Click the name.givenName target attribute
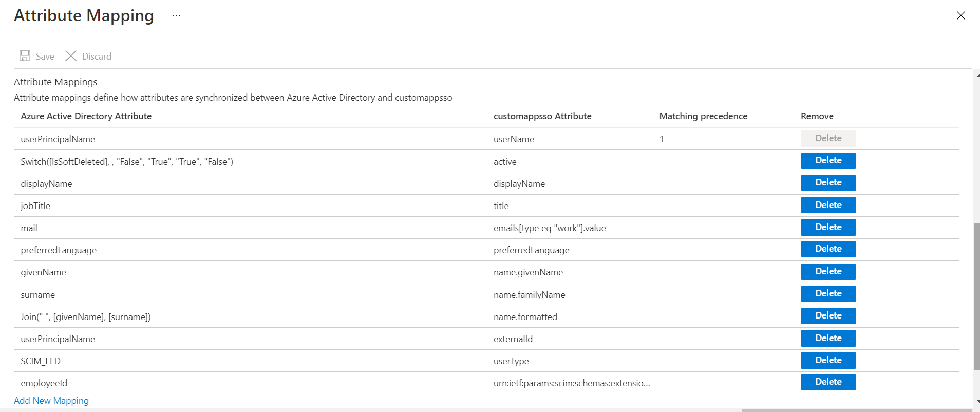The image size is (980, 412). (x=528, y=272)
